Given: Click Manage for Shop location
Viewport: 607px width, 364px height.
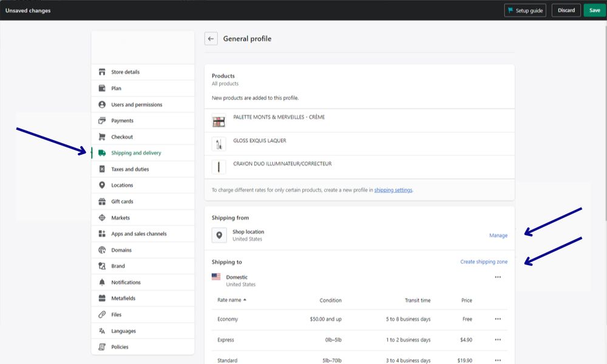Looking at the screenshot, I should coord(498,235).
